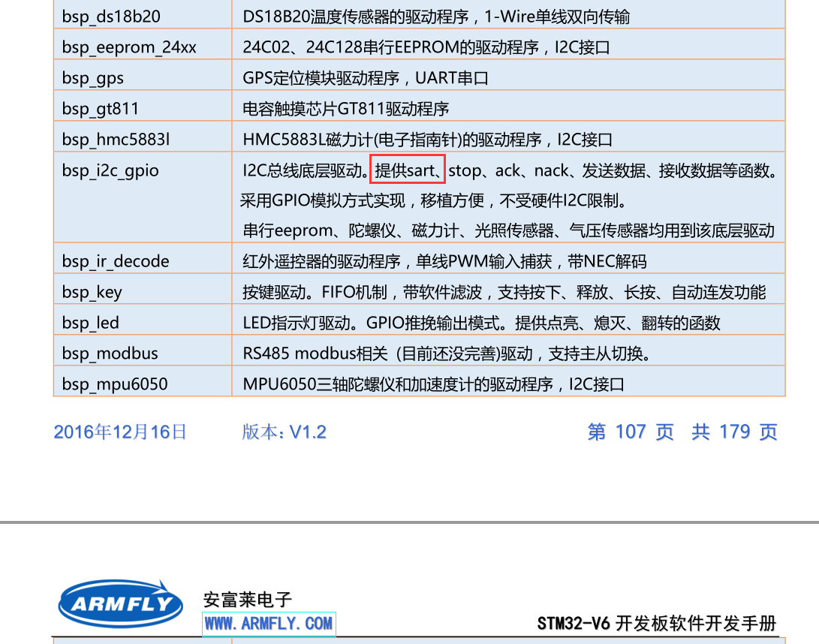819x644 pixels.
Task: Click the 版本: V1.2 footer text
Action: (285, 432)
